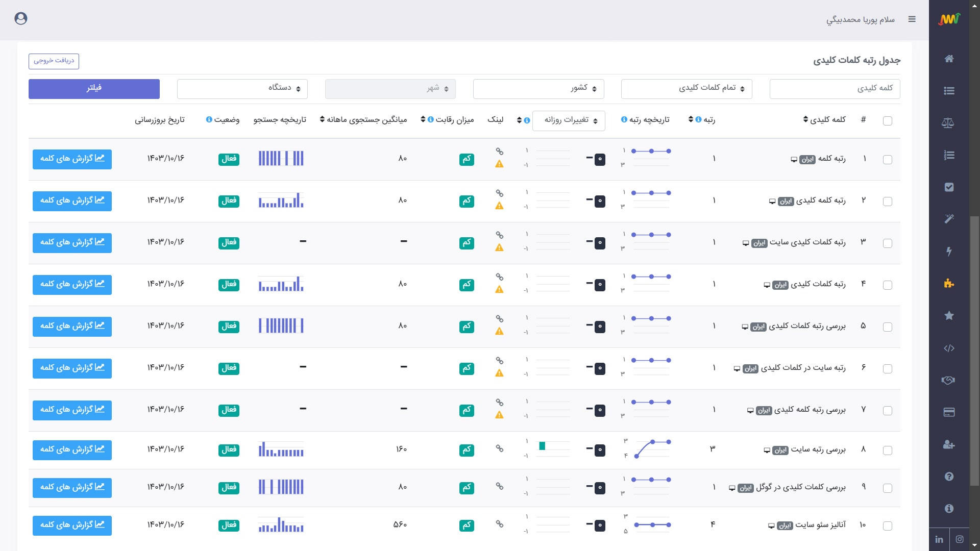This screenshot has width=980, height=551.
Task: Open the home icon in sidebar
Action: tap(949, 59)
